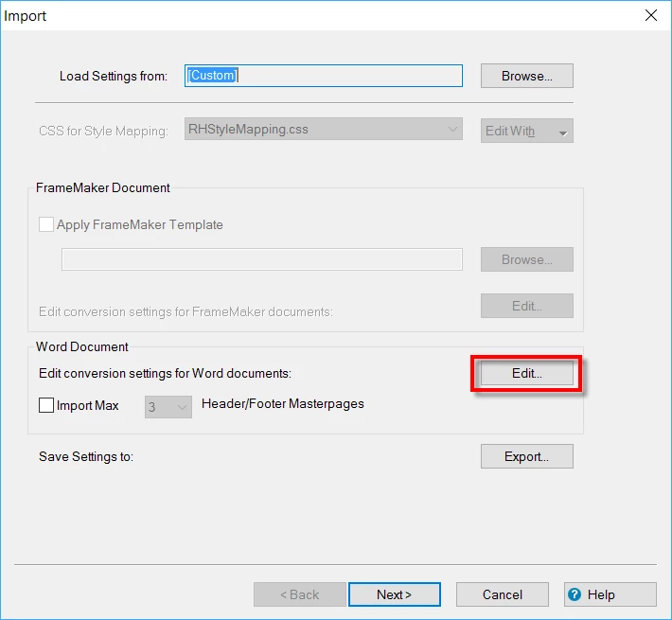Click the Load Settings from input field
The image size is (672, 620).
pyautogui.click(x=324, y=76)
